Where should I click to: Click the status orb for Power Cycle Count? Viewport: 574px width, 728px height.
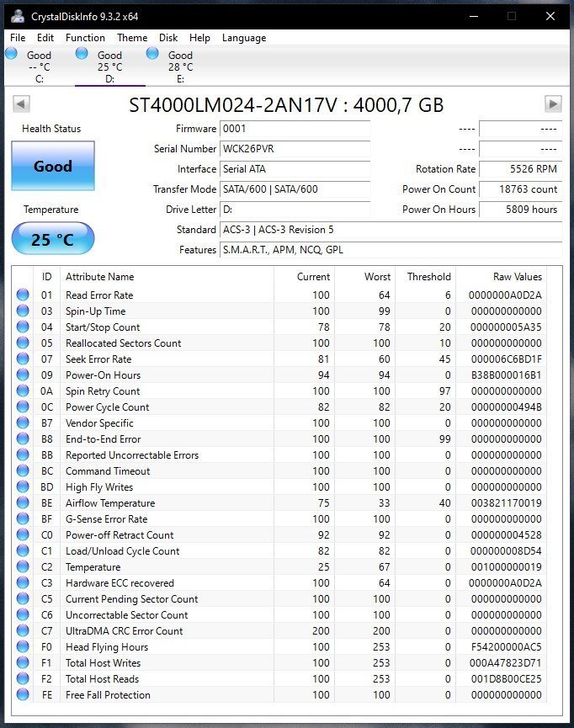click(23, 407)
